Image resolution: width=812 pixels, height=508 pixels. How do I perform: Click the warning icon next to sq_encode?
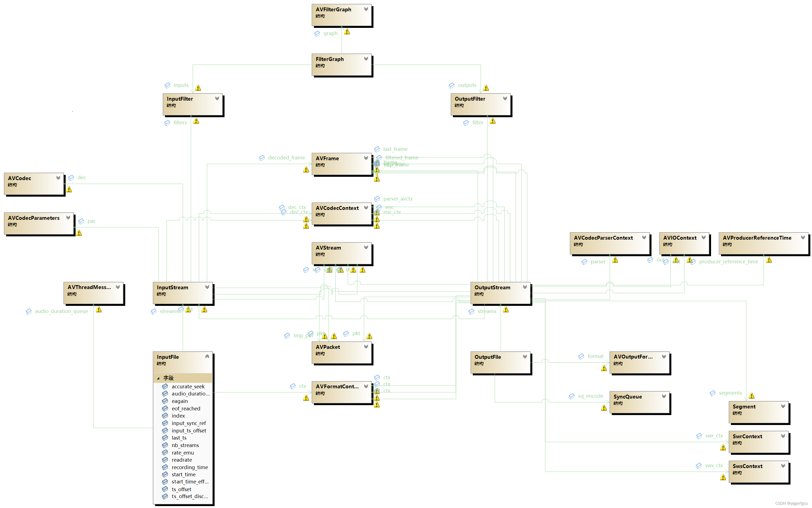pyautogui.click(x=604, y=408)
